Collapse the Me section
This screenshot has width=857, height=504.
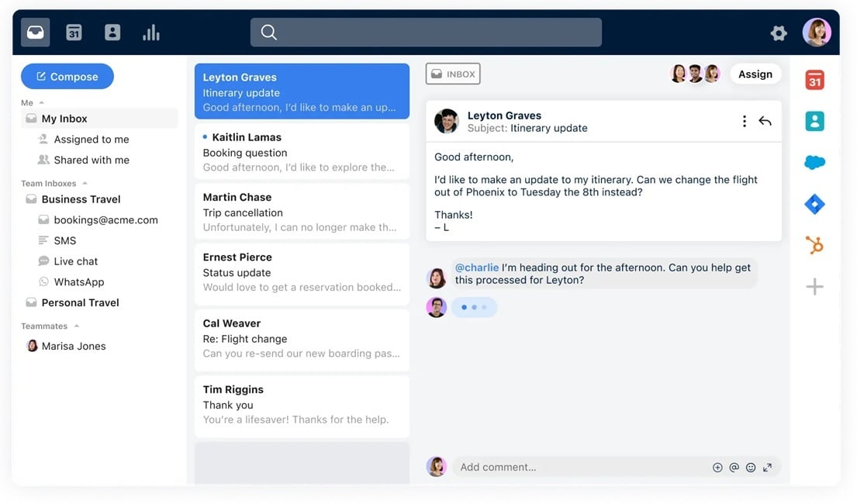tap(42, 102)
